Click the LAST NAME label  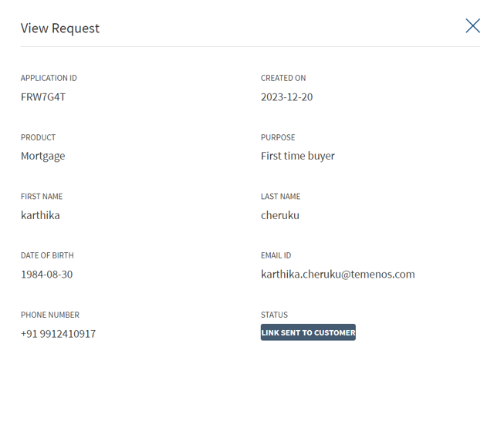281,197
